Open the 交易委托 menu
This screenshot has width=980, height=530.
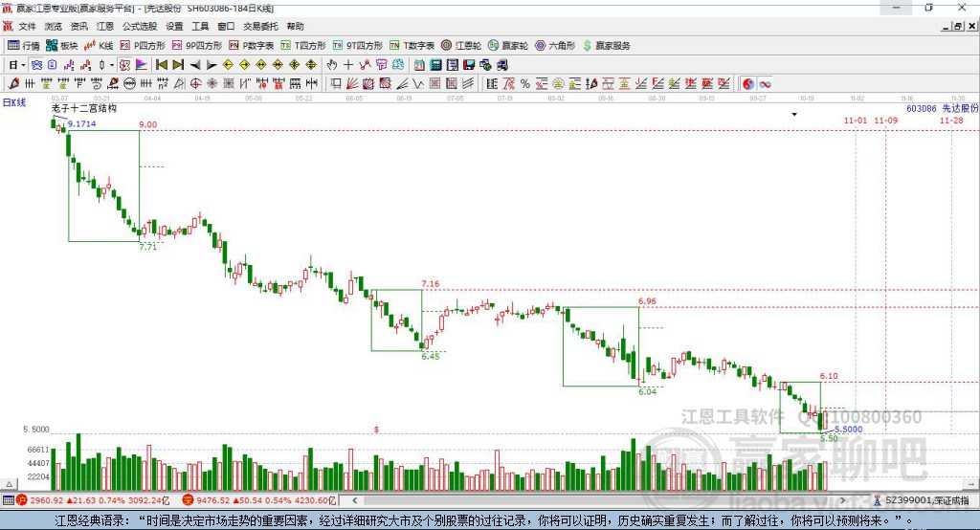tap(260, 26)
